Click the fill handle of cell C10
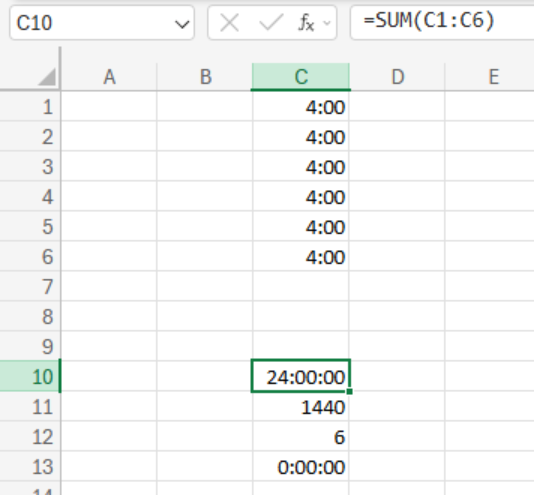Image resolution: width=534 pixels, height=495 pixels. pos(349,392)
